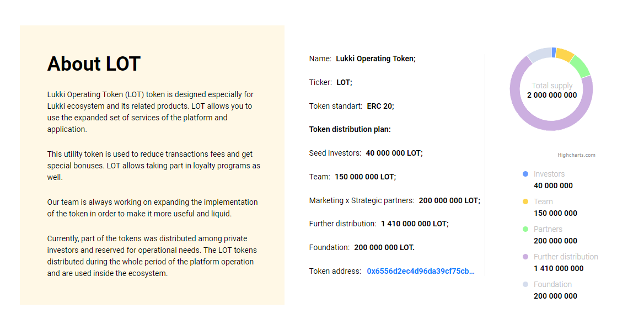Click the green Partners legend dot

tap(525, 229)
